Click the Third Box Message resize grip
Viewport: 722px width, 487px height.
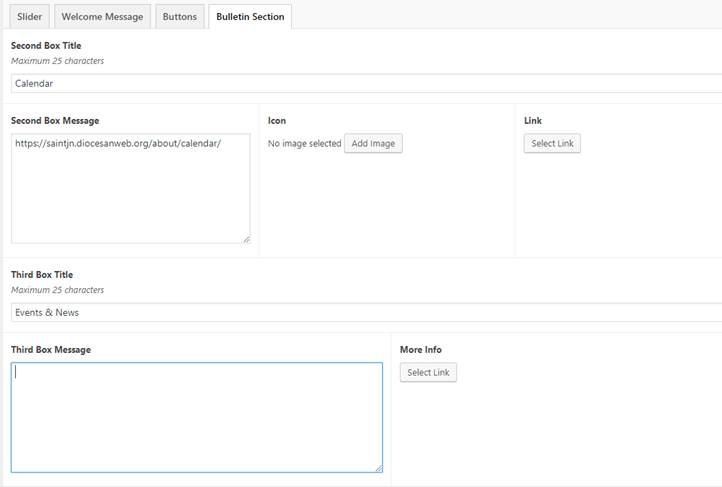coord(378,468)
